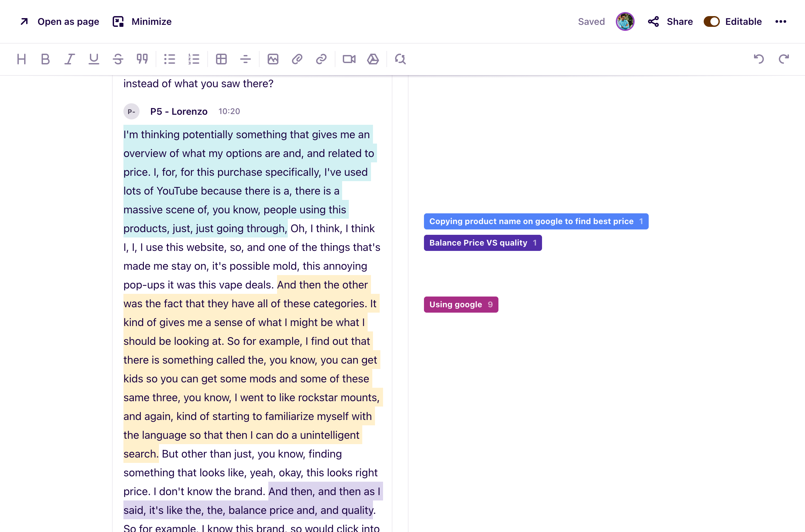Click the Heading format icon

21,59
